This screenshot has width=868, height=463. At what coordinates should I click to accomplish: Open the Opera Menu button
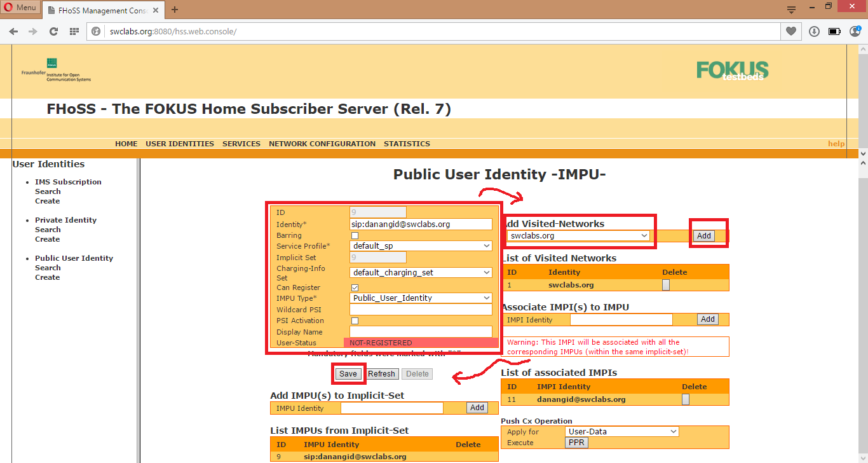21,8
